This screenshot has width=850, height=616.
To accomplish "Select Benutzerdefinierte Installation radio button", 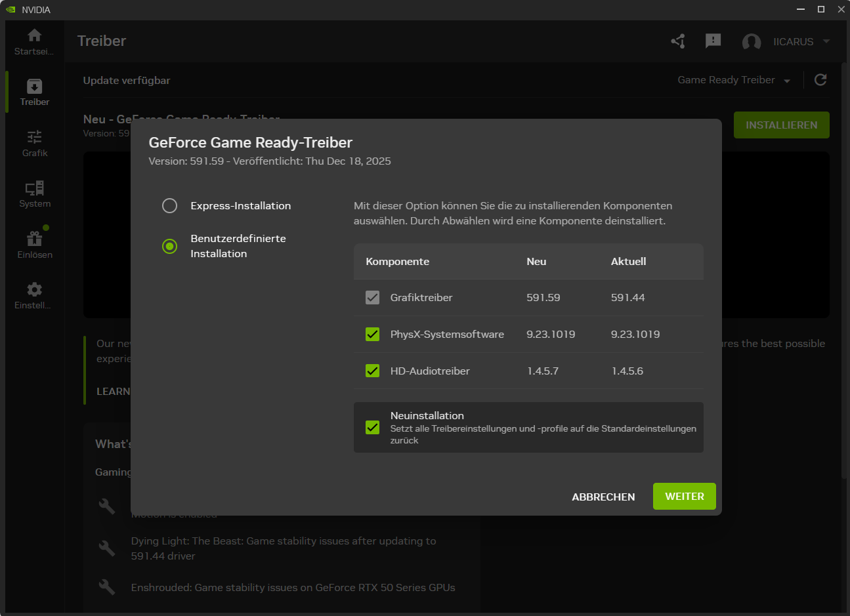I will 169,247.
